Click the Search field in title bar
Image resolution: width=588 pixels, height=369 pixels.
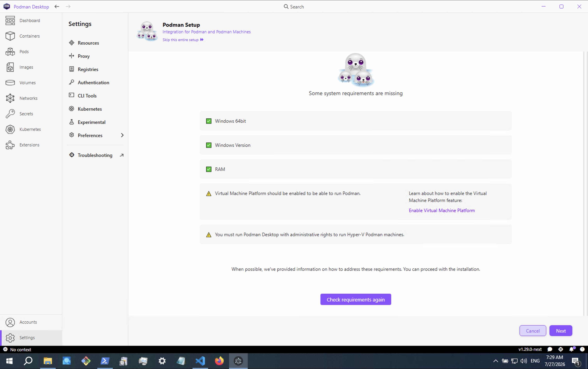coord(294,7)
